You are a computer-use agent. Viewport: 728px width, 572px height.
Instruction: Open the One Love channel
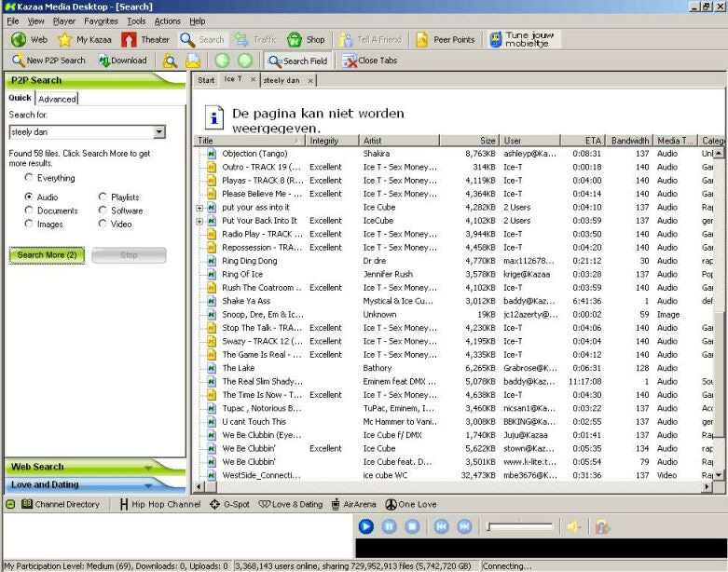click(411, 504)
